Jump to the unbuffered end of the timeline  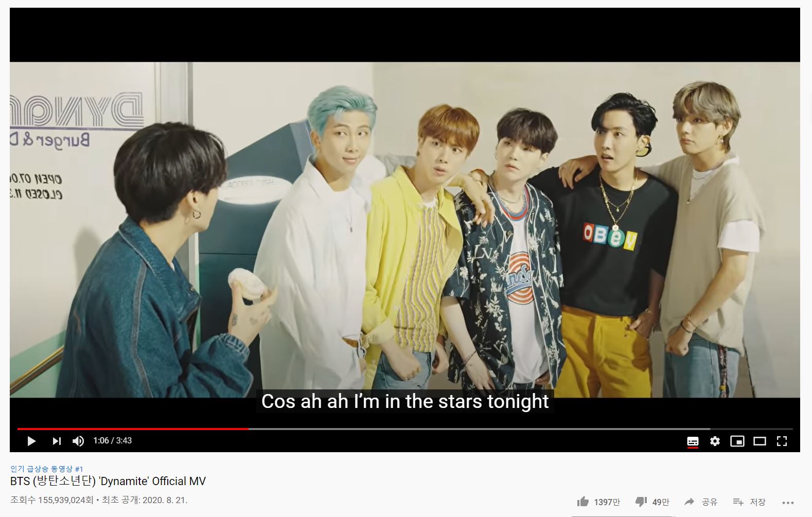[751, 429]
